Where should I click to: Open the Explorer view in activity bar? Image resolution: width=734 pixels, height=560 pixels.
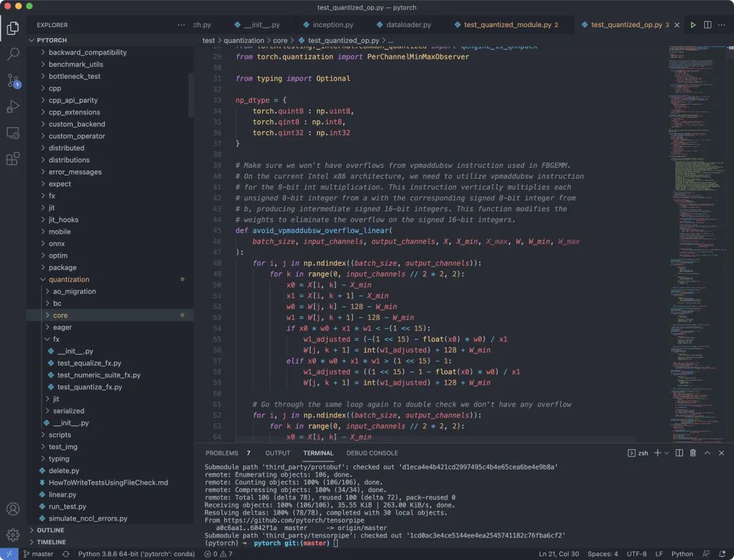pos(13,28)
